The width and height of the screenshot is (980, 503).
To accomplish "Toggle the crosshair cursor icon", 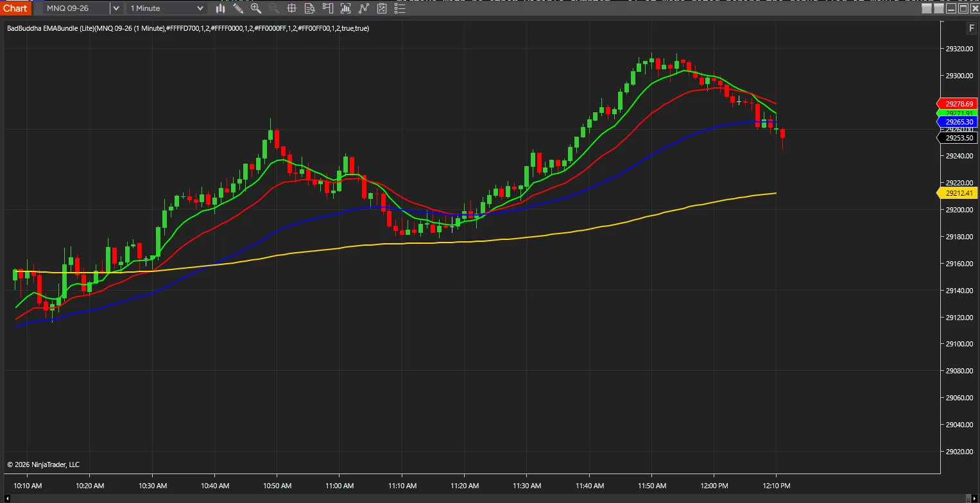I will click(x=291, y=8).
